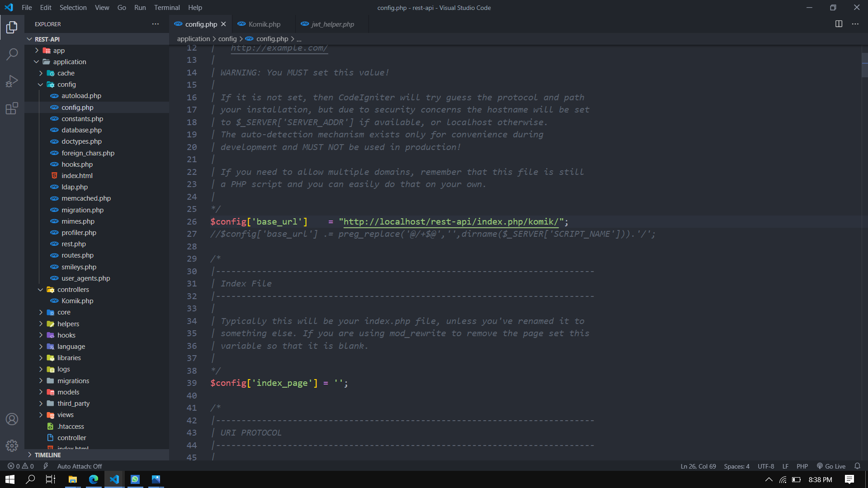The height and width of the screenshot is (488, 868).
Task: Open File Explorer from Windows taskbar
Action: (73, 479)
